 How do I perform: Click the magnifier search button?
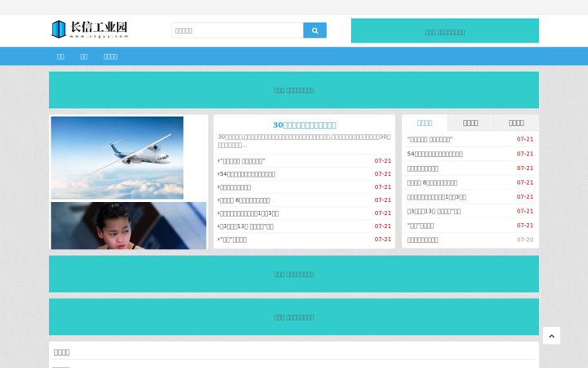point(314,30)
